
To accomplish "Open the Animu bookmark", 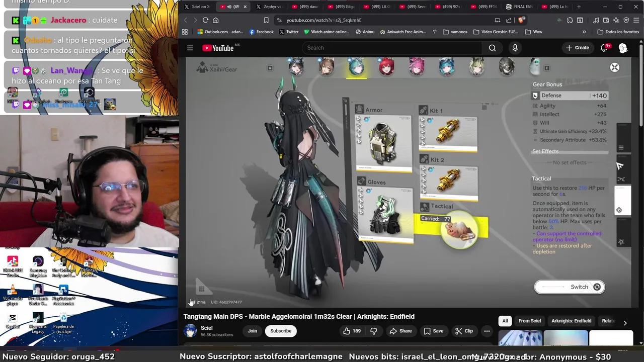I will coord(365,32).
